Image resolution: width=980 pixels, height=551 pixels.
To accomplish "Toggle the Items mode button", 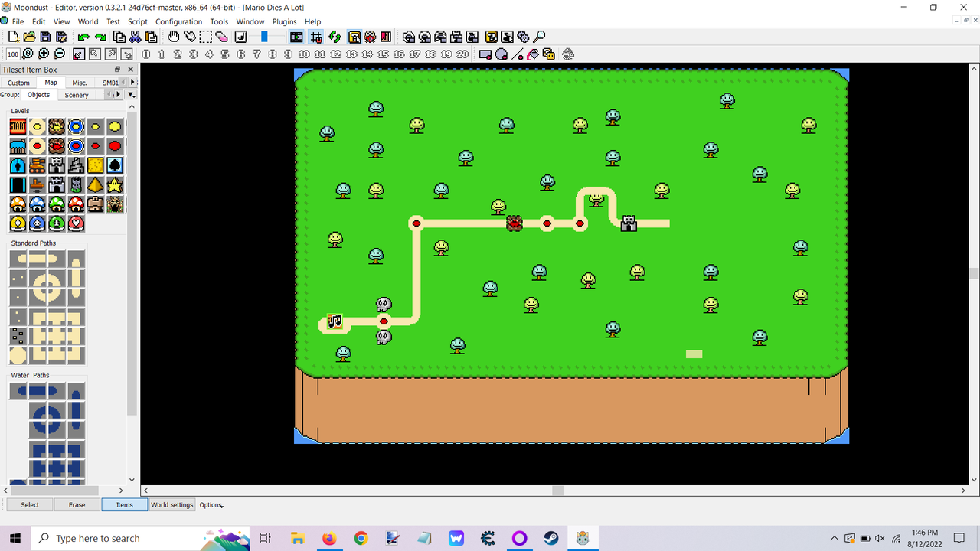I will point(125,504).
